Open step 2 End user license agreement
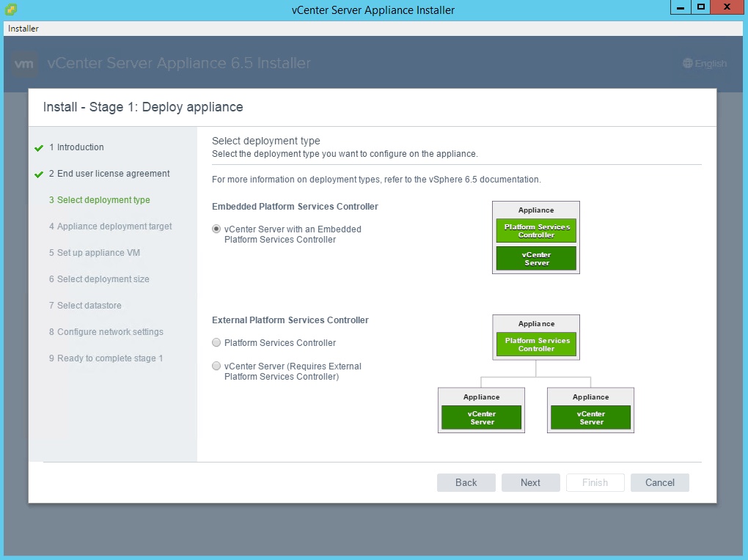 click(113, 174)
